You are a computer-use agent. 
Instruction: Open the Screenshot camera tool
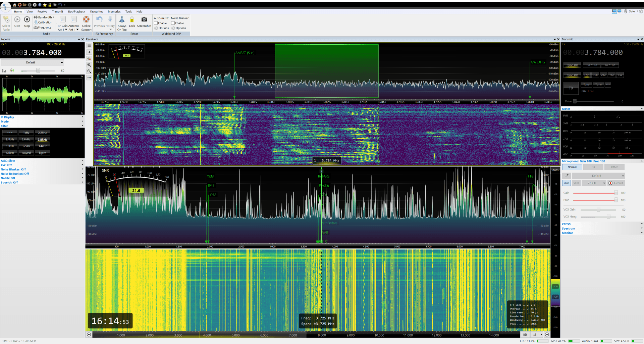pos(144,19)
